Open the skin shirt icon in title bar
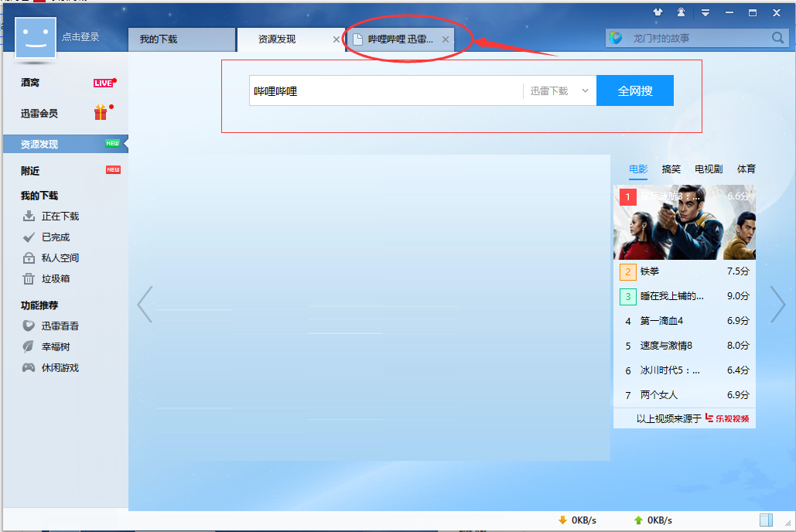This screenshot has height=532, width=796. (x=658, y=12)
